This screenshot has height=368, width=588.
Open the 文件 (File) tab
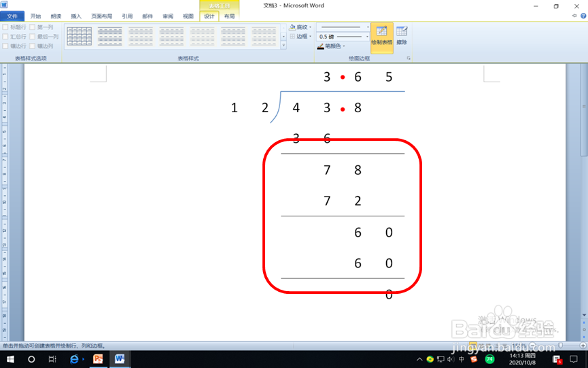[12, 16]
